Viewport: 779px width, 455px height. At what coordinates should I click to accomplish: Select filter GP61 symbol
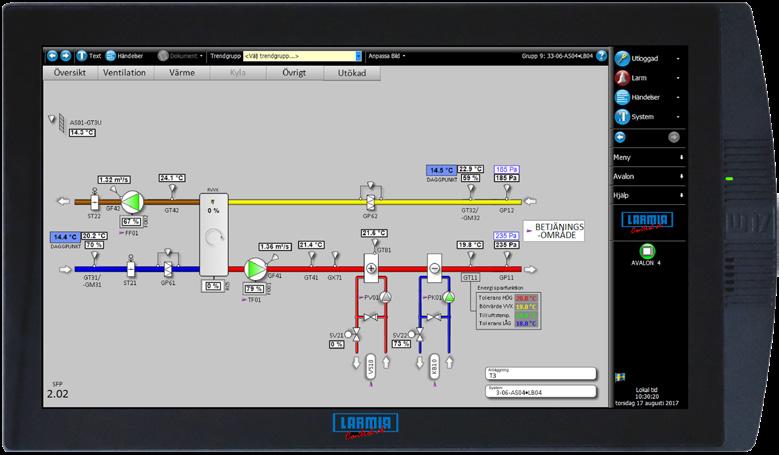click(x=168, y=269)
